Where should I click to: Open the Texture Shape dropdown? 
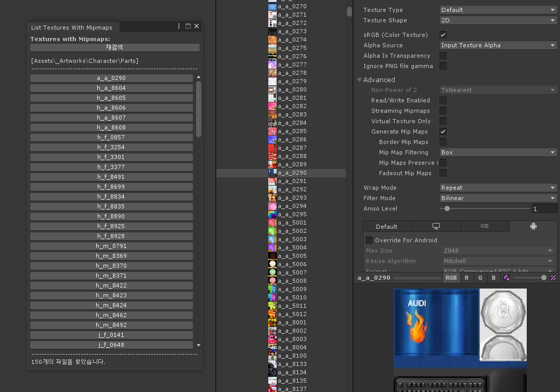pyautogui.click(x=498, y=20)
